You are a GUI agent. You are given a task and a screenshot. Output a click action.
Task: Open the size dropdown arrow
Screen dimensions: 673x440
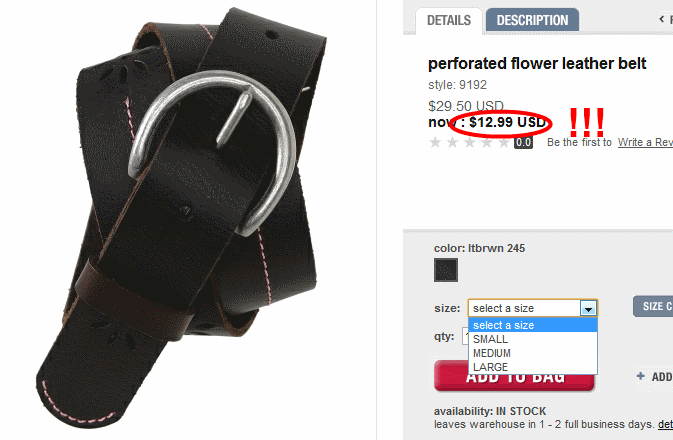pos(588,308)
